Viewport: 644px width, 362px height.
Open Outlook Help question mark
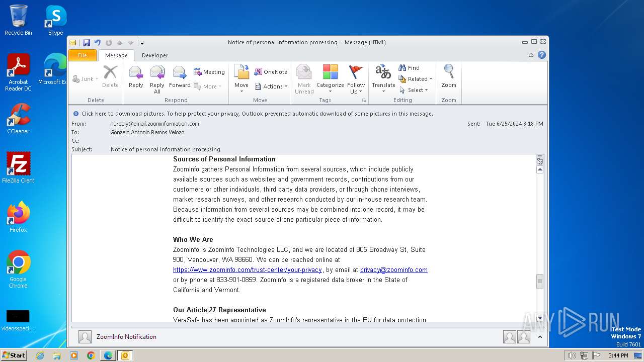point(542,55)
